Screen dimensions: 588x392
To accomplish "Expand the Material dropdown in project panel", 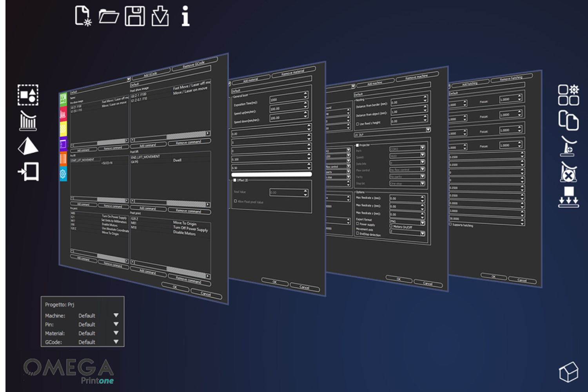I will tap(116, 333).
